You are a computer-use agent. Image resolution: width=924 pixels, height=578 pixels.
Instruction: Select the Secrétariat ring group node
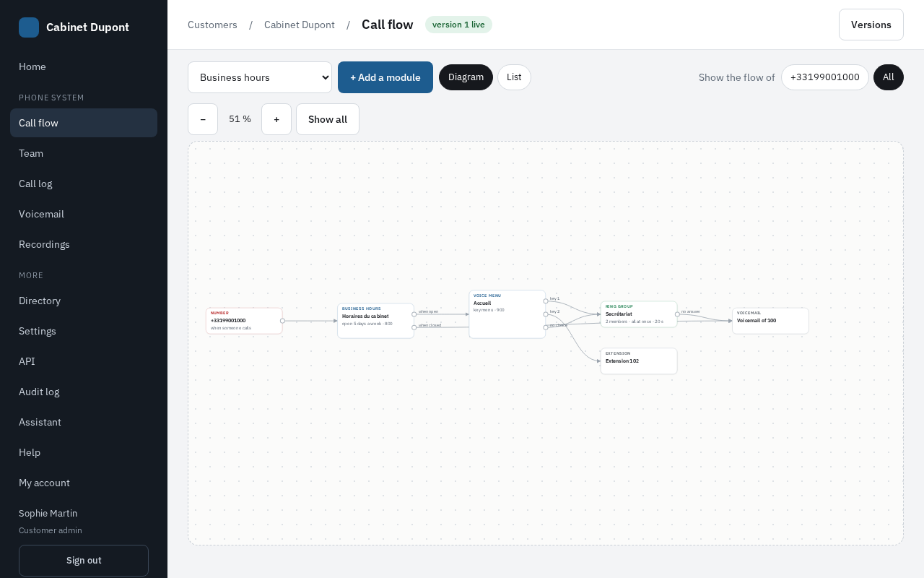639,314
